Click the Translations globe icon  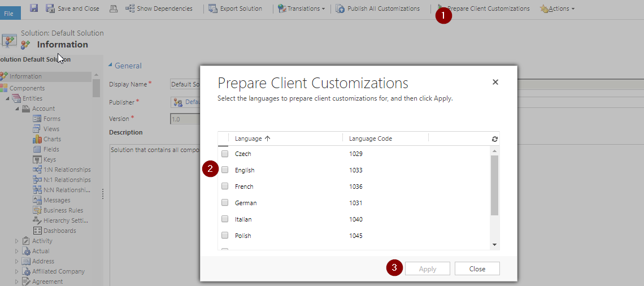282,8
